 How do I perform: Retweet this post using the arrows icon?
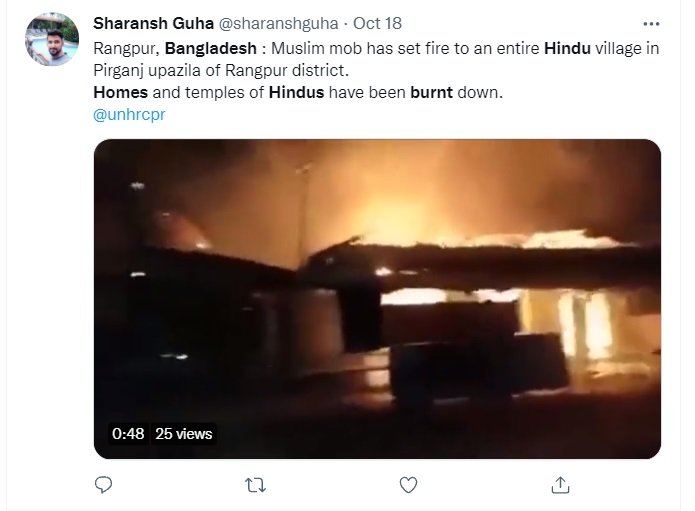click(x=256, y=485)
